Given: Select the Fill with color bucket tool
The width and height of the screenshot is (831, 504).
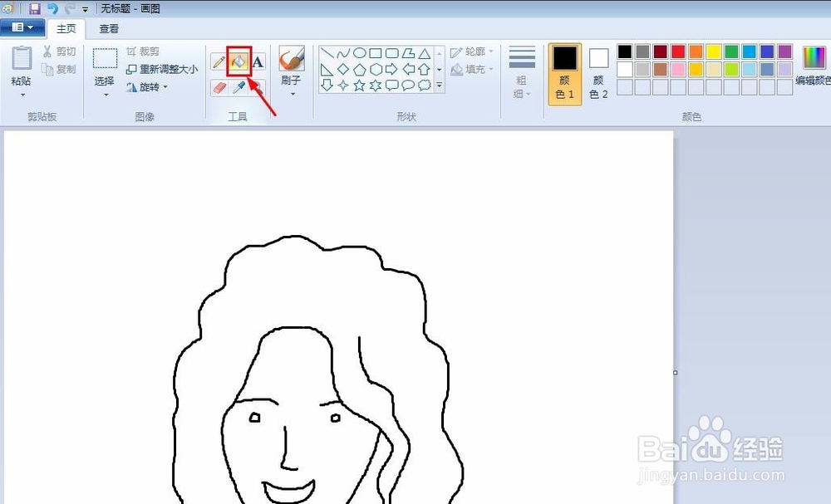Looking at the screenshot, I should coord(238,61).
